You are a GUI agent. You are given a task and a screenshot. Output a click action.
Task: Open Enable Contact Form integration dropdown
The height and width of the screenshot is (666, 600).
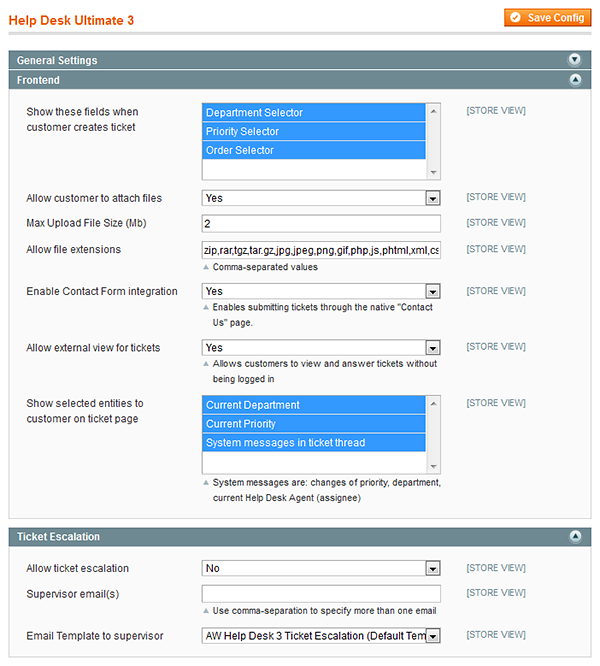321,291
